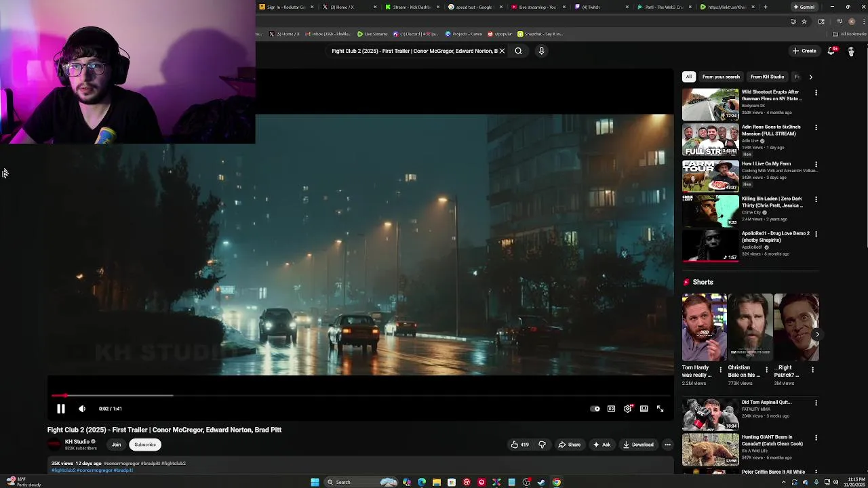This screenshot has height=488, width=868.
Task: Subscribe to the KH Studio channel
Action: [x=145, y=445]
